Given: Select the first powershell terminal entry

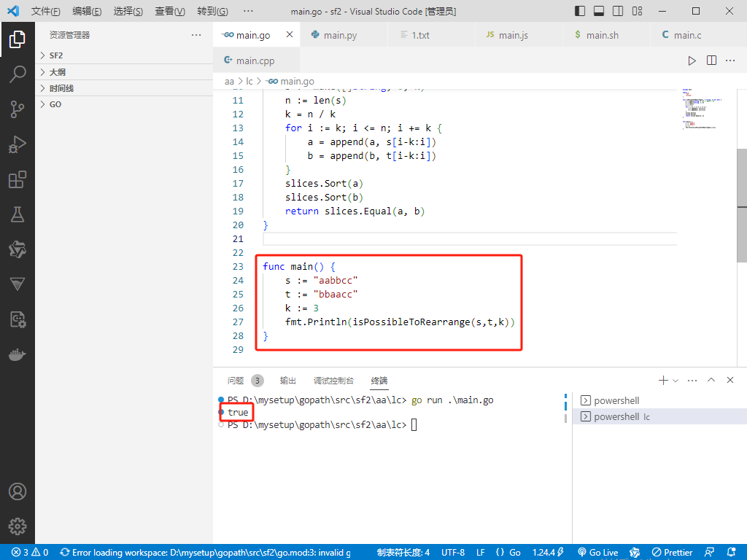Looking at the screenshot, I should [659, 400].
